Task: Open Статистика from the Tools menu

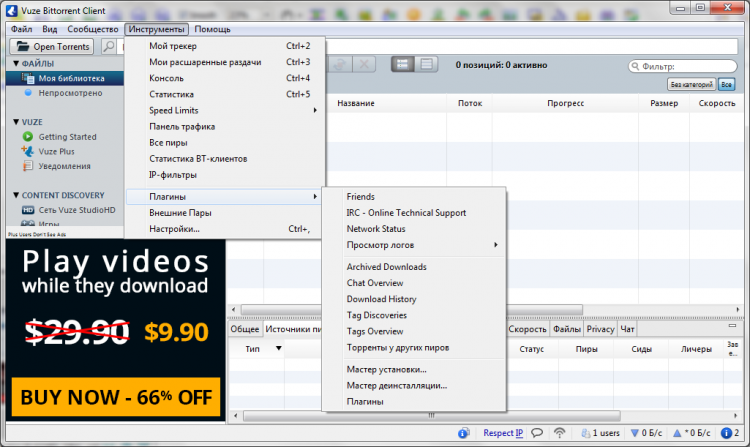Action: coord(225,94)
